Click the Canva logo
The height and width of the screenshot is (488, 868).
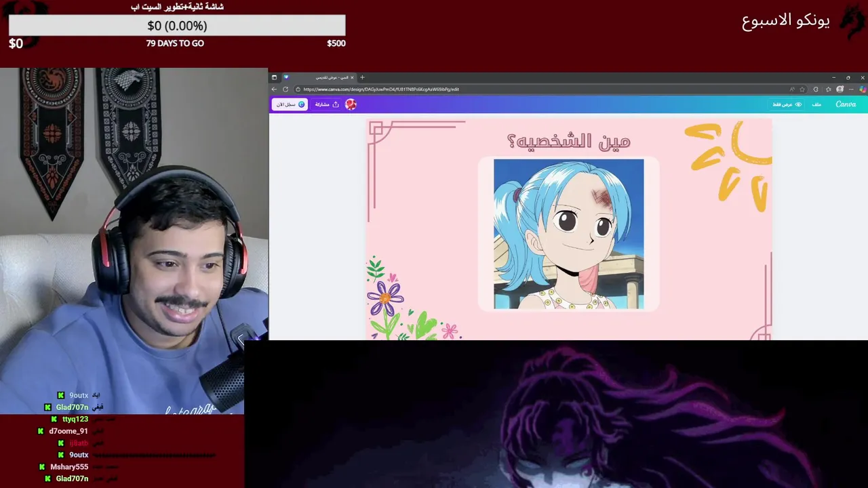846,104
